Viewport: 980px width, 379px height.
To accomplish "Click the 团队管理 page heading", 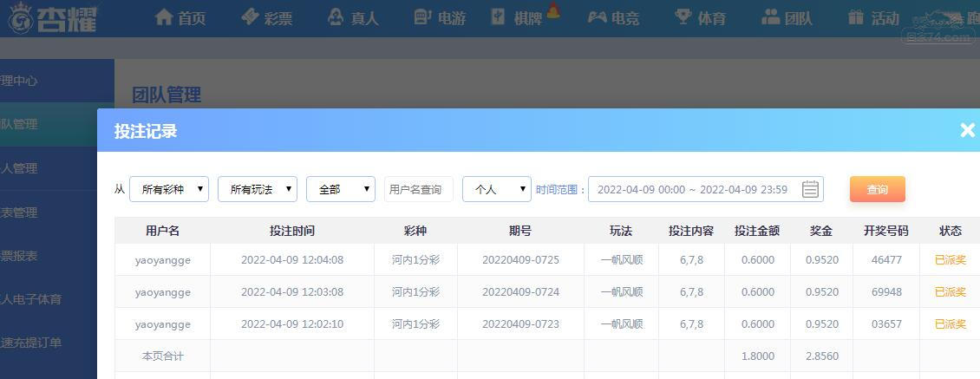I will pos(167,95).
